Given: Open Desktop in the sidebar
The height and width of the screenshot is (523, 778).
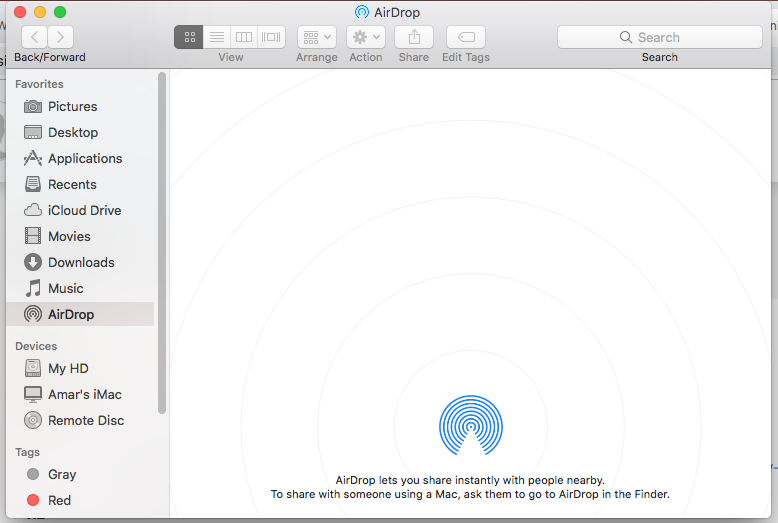Looking at the screenshot, I should coord(80,132).
